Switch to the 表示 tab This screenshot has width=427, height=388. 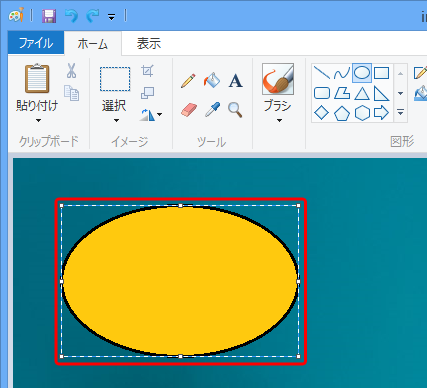click(x=149, y=43)
